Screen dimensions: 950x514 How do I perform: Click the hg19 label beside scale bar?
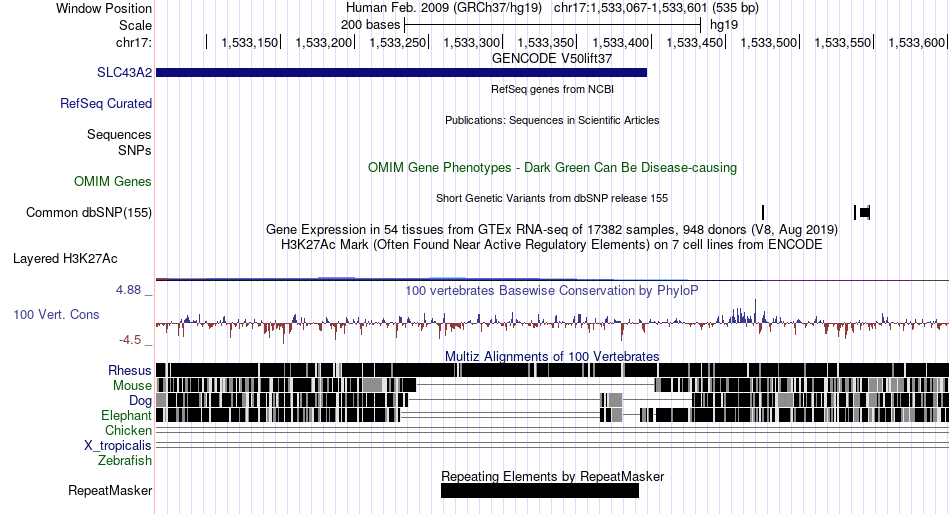point(724,25)
